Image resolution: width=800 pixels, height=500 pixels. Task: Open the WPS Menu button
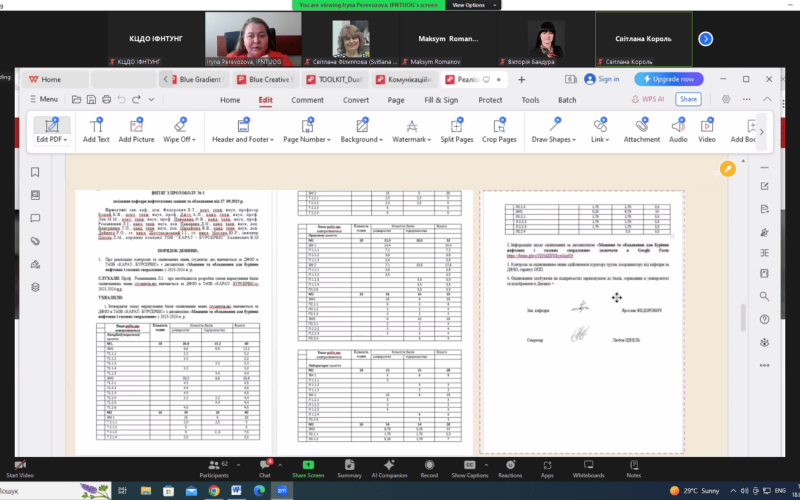click(x=43, y=99)
